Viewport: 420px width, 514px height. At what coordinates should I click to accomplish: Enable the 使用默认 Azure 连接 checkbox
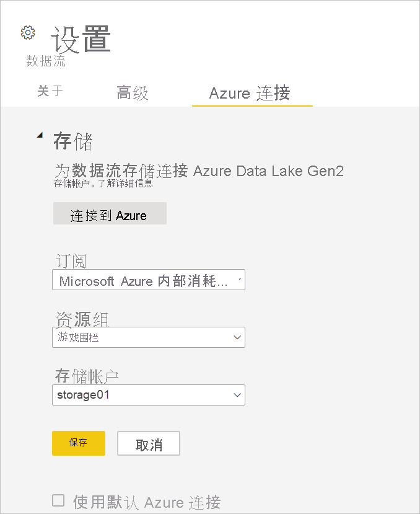[x=58, y=500]
